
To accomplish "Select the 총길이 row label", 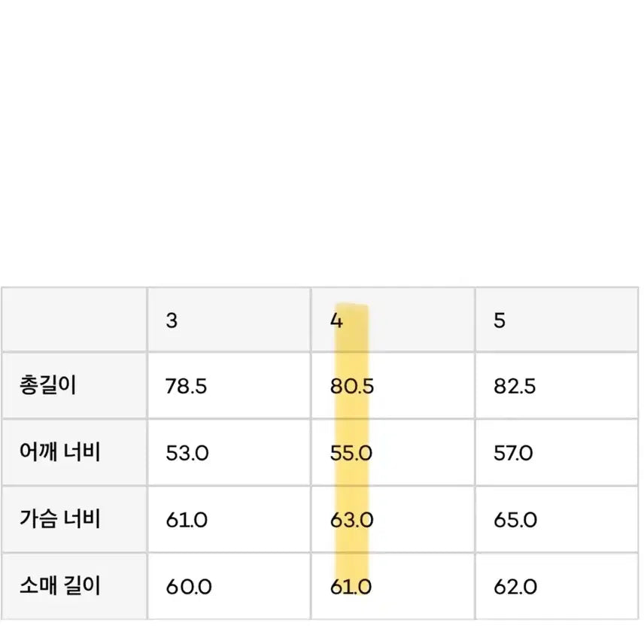I will pyautogui.click(x=49, y=386).
